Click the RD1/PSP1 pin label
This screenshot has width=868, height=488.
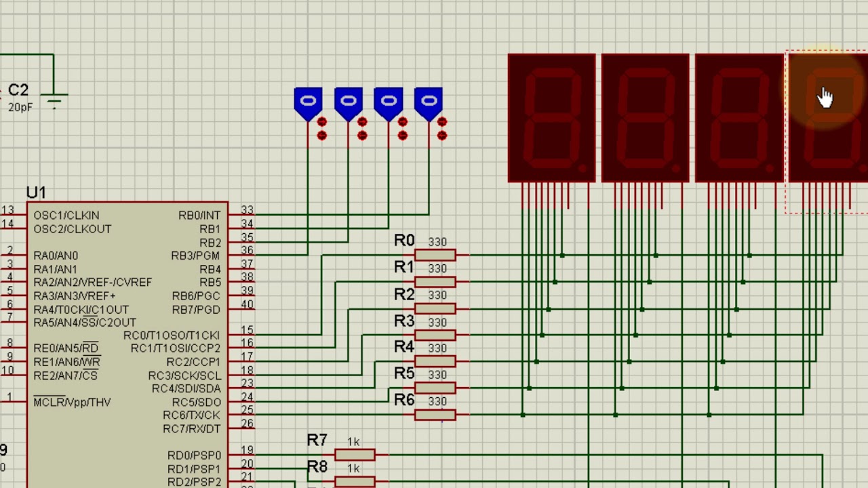(194, 468)
